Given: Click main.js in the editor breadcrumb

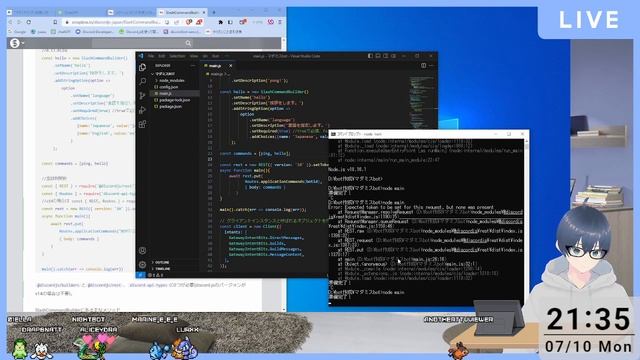Looking at the screenshot, I should point(216,74).
